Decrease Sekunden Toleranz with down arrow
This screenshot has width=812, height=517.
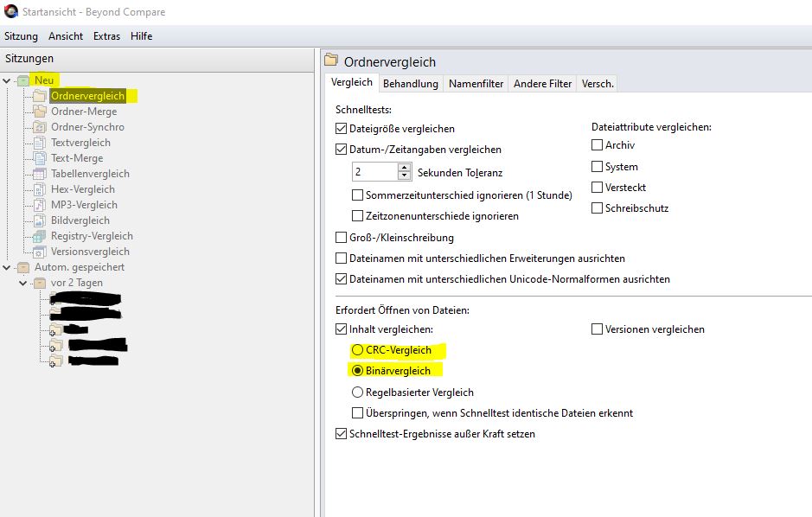pyautogui.click(x=405, y=176)
